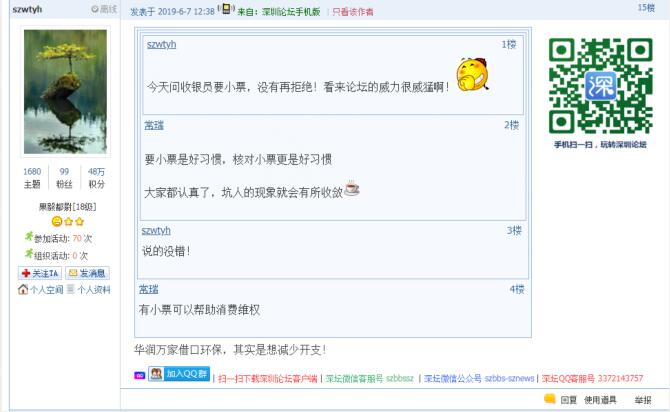The image size is (670, 412).
Task: Open szwtyh username in 1楼 quote
Action: point(162,44)
